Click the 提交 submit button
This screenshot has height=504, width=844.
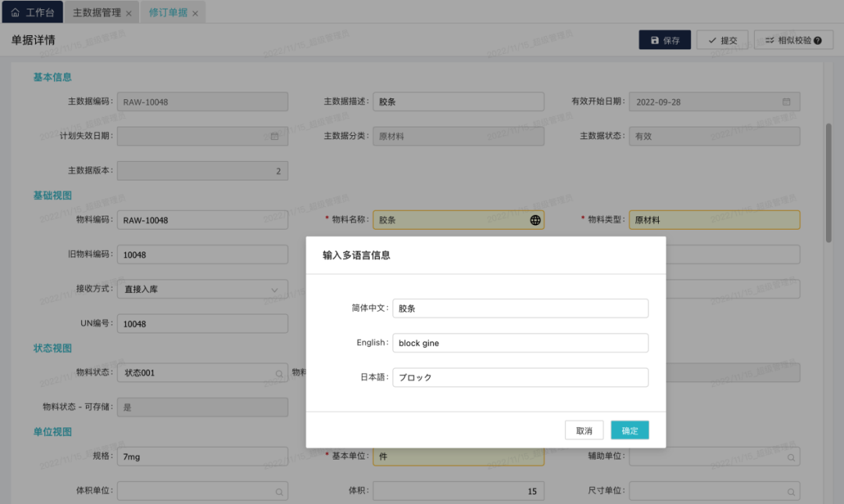point(722,41)
